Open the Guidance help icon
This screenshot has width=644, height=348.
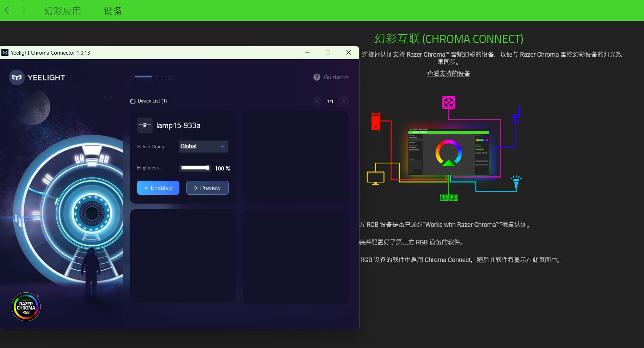point(317,77)
